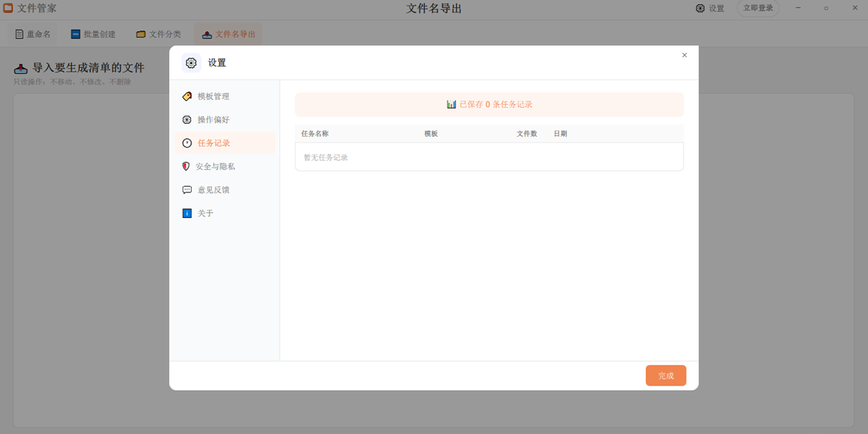Image resolution: width=868 pixels, height=434 pixels.
Task: Close the 设置 dialog with the X
Action: (x=684, y=55)
